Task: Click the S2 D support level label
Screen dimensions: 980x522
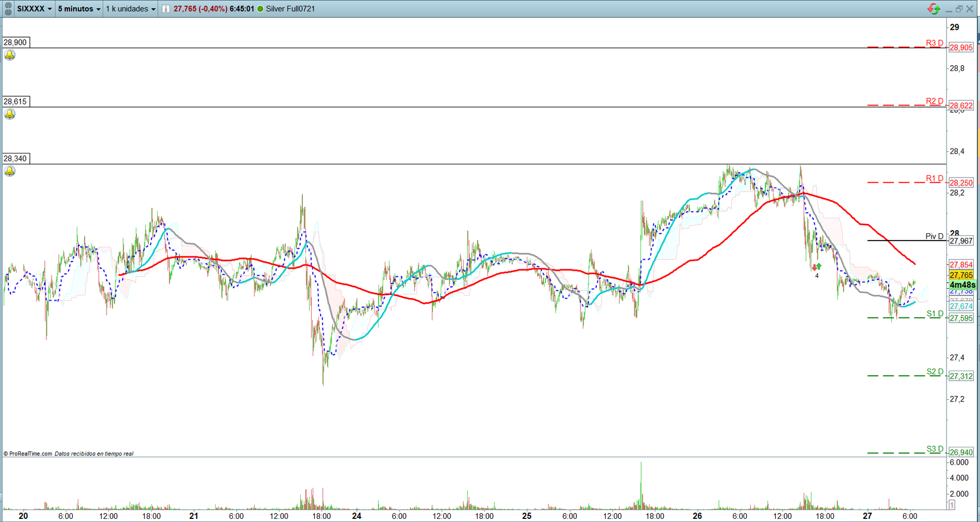Action: click(935, 372)
